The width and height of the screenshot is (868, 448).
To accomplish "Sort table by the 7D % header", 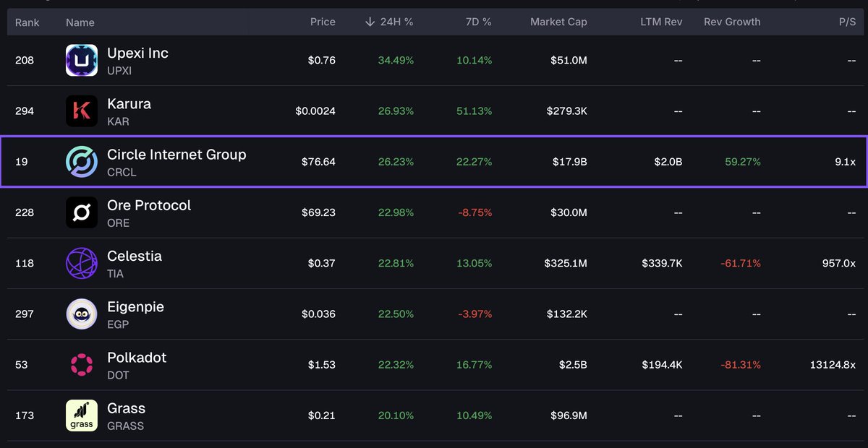I will (x=477, y=22).
